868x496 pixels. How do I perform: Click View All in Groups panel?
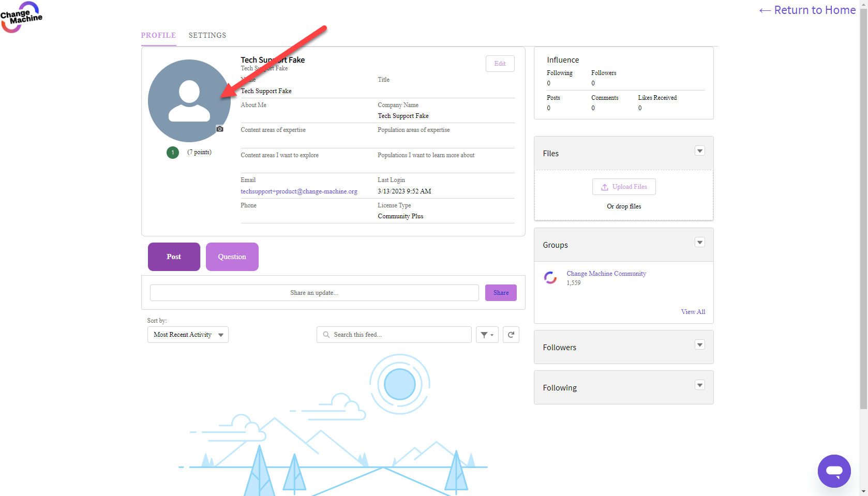693,312
